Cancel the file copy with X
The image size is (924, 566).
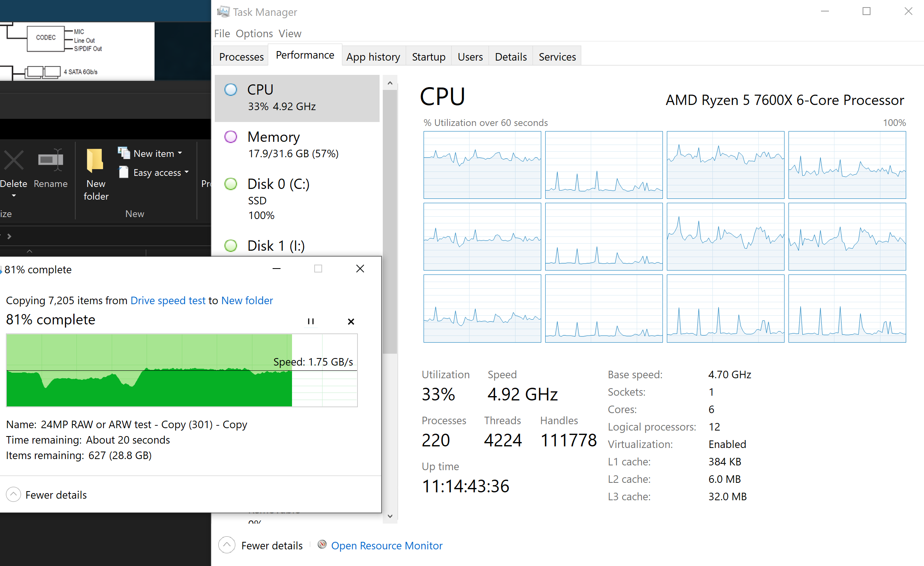(351, 321)
